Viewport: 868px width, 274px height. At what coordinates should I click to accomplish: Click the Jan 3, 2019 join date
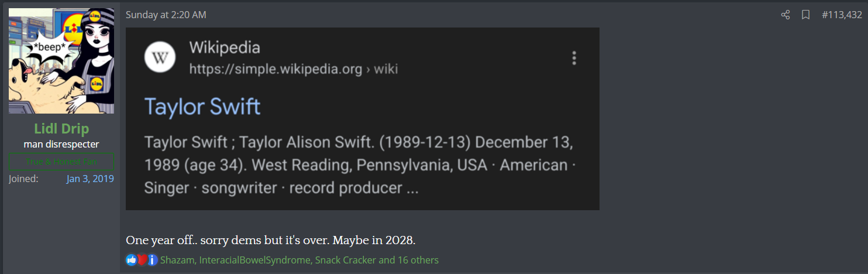[90, 179]
